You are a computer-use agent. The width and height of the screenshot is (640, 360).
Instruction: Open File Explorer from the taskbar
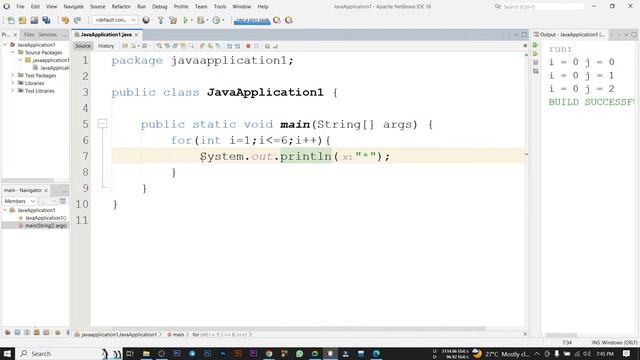146,353
